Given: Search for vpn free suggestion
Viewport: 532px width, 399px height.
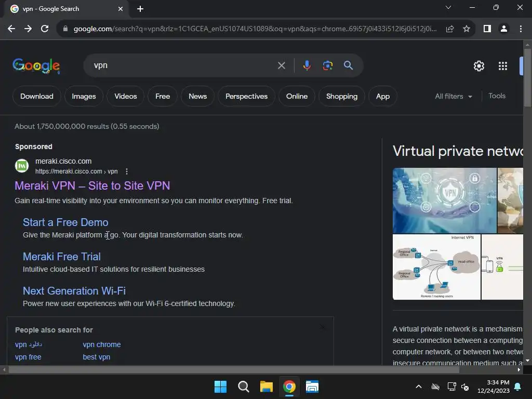Looking at the screenshot, I should coord(28,357).
